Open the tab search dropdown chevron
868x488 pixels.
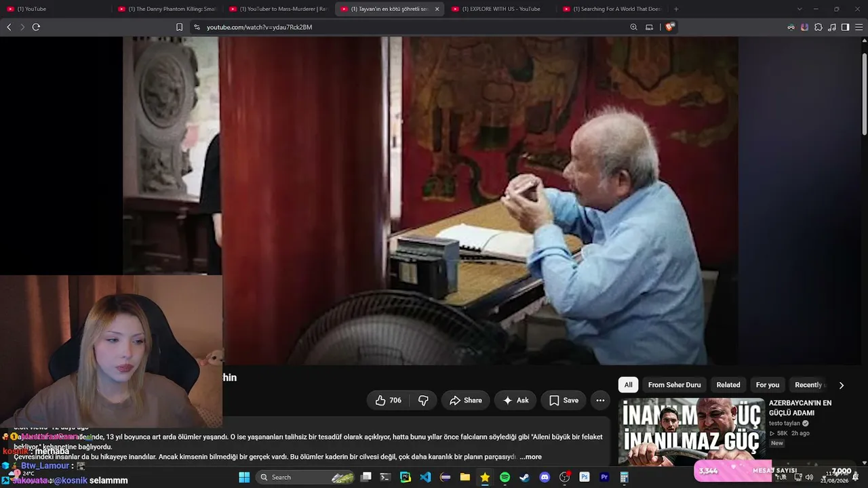point(800,9)
